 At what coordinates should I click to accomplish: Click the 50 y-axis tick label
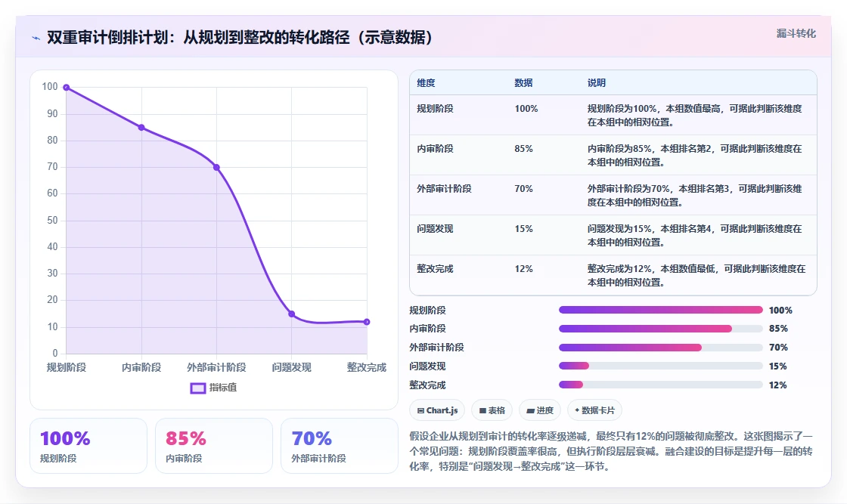(52, 220)
